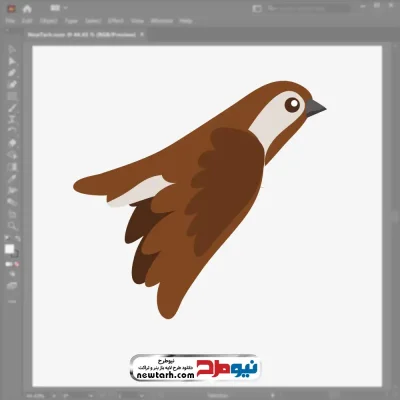Go to the Home screen icon
Screen dimensions: 400x400
[x=27, y=9]
